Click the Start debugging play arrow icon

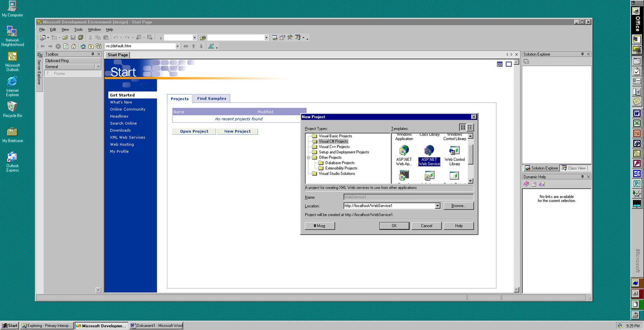[161, 38]
